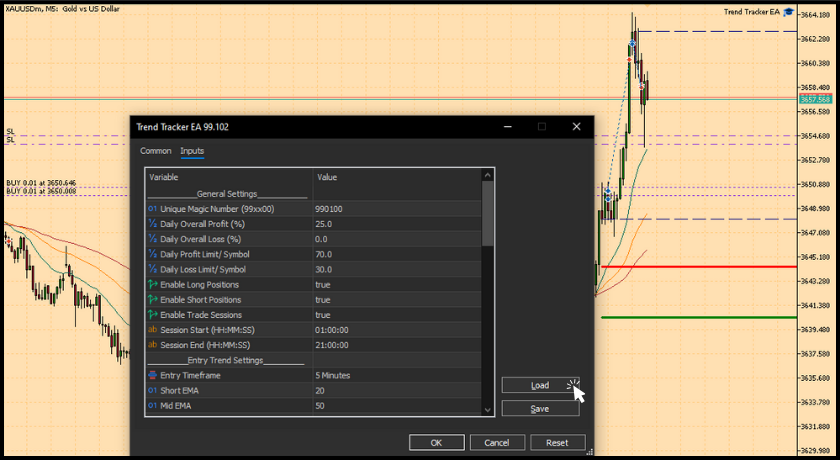Click the Short EMA integer icon
Viewport: 840px width, 460px height.
(x=153, y=390)
